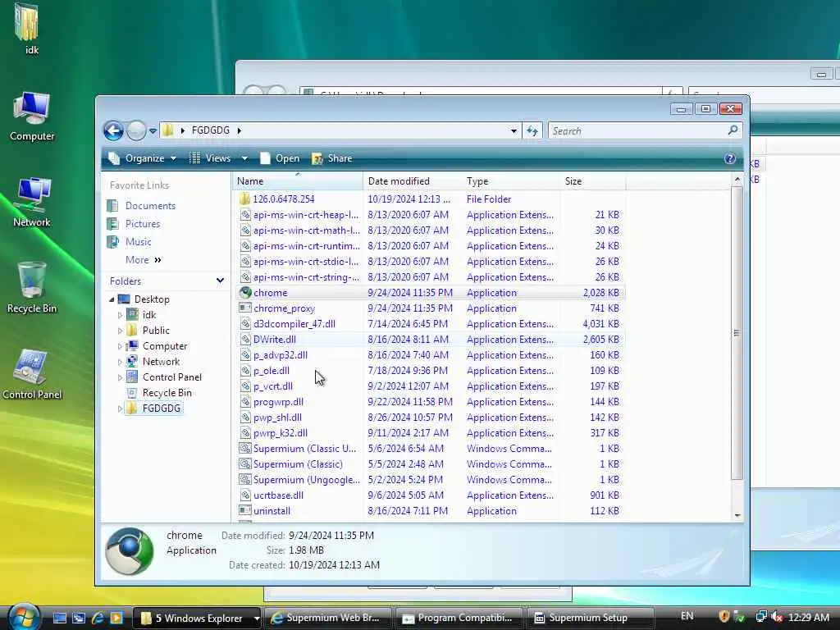Select the p_advp32.dll file icon

(x=244, y=354)
